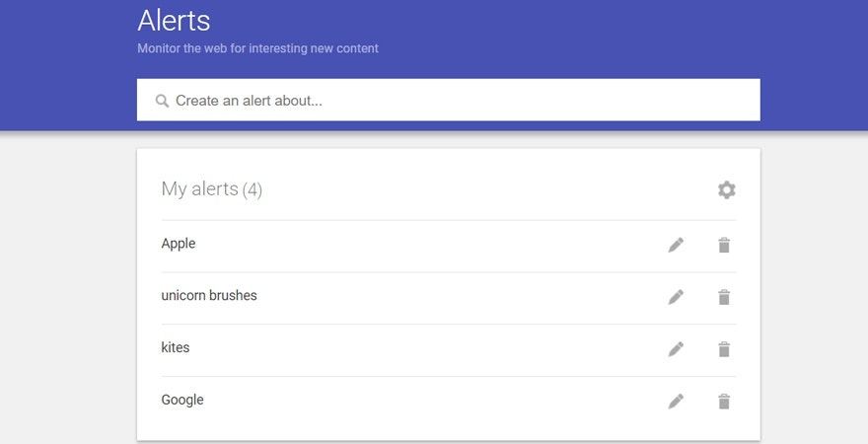Delete the Google alert
Screen dimensions: 868x444
coord(724,401)
